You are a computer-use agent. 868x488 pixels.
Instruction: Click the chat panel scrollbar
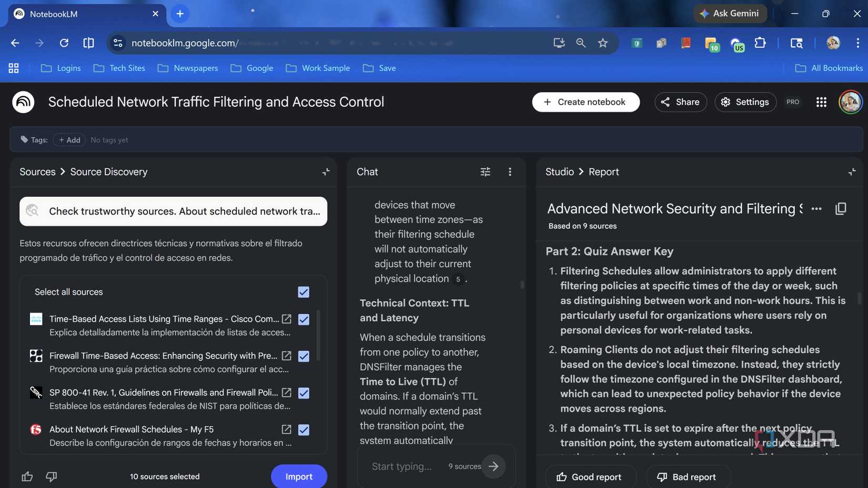point(522,284)
